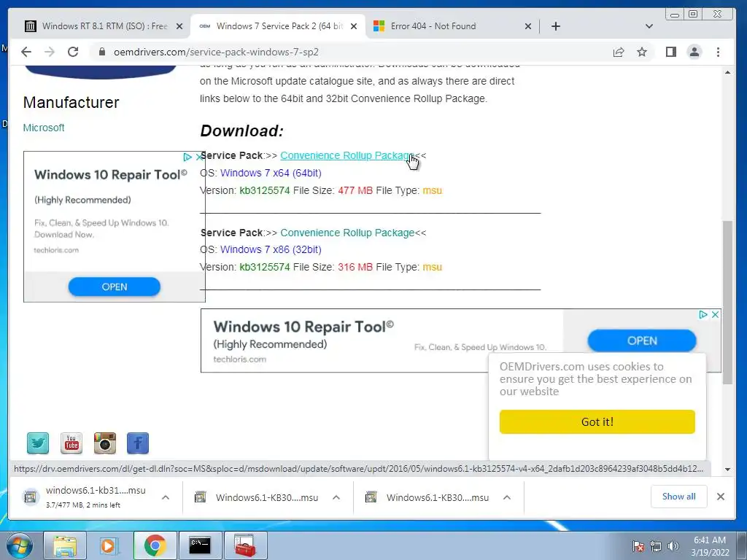Viewport: 747px width, 560px height.
Task: Open Windows Explorer from taskbar
Action: [65, 545]
